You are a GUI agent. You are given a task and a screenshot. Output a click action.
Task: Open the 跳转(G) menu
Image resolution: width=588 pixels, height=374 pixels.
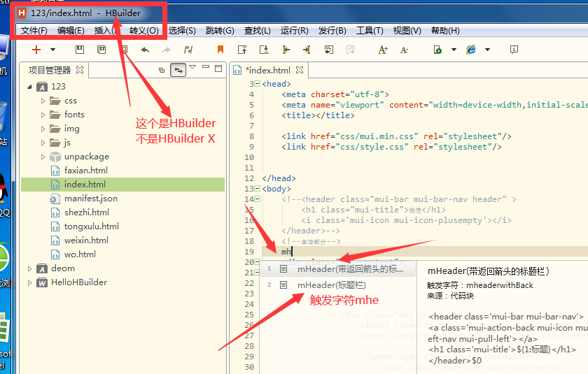point(220,31)
